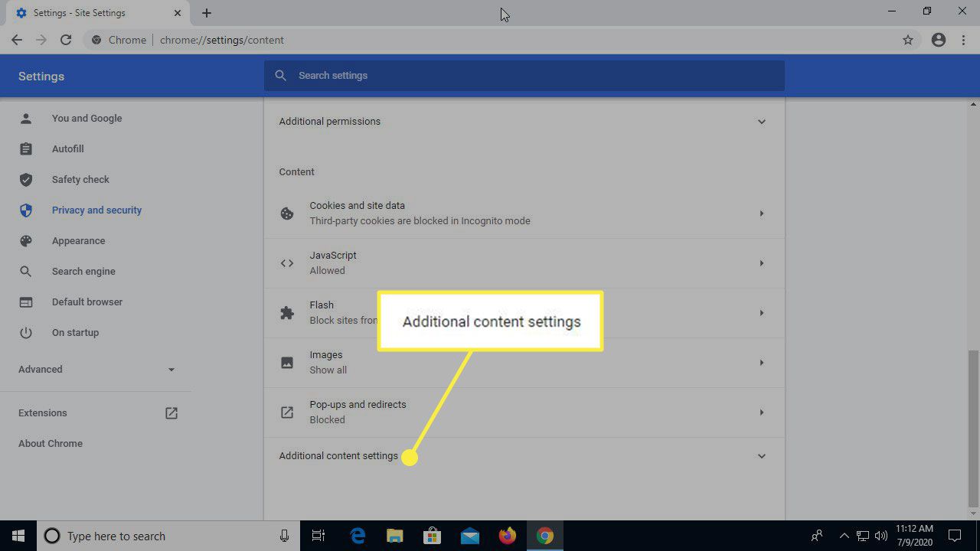This screenshot has width=980, height=551.
Task: Open Appearance settings section
Action: pyautogui.click(x=78, y=241)
